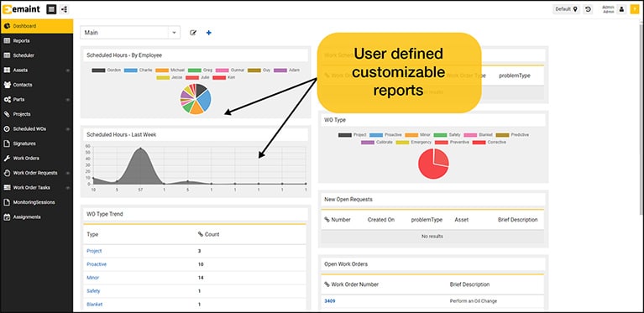The width and height of the screenshot is (644, 313).
Task: Expand the Assets submenu arrow
Action: (68, 70)
